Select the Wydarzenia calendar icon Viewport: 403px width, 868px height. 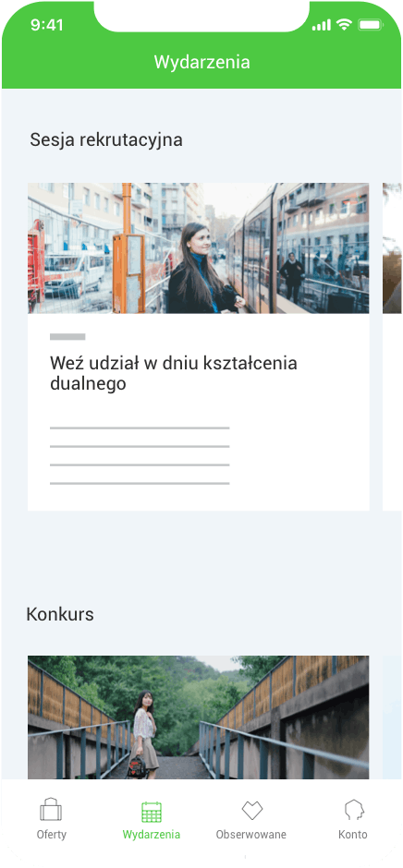[152, 812]
